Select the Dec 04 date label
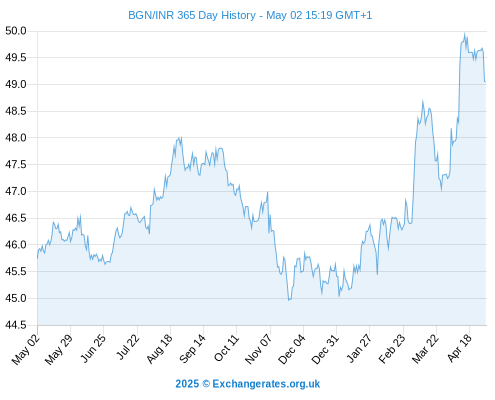Screen dimensions: 495x400 (292, 349)
